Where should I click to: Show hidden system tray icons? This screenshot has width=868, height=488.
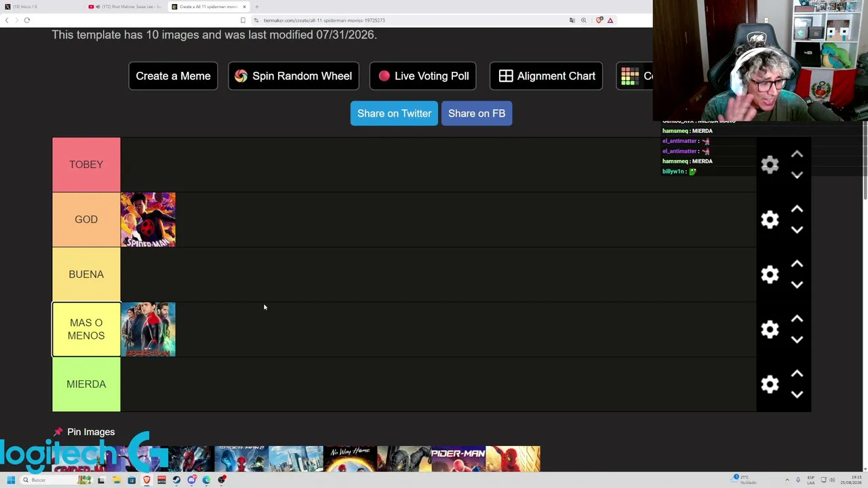tap(787, 480)
